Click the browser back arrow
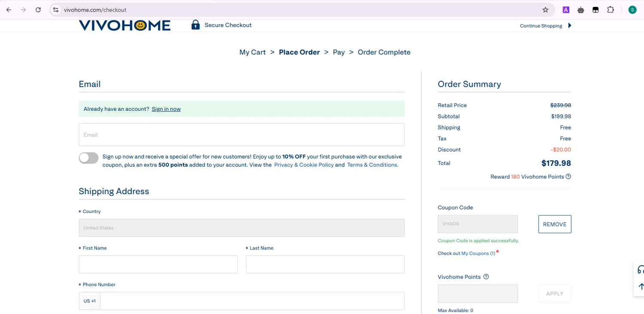 point(9,10)
